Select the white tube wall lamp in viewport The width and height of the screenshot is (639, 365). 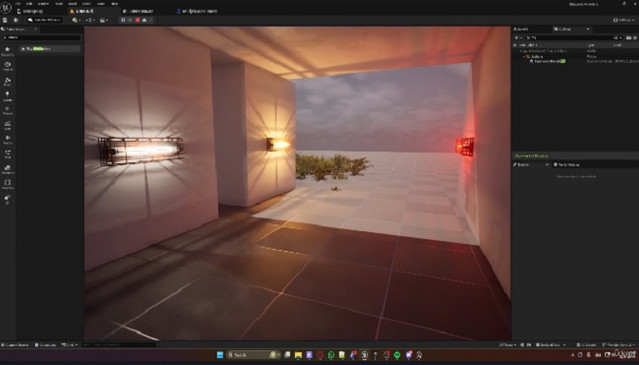(140, 151)
